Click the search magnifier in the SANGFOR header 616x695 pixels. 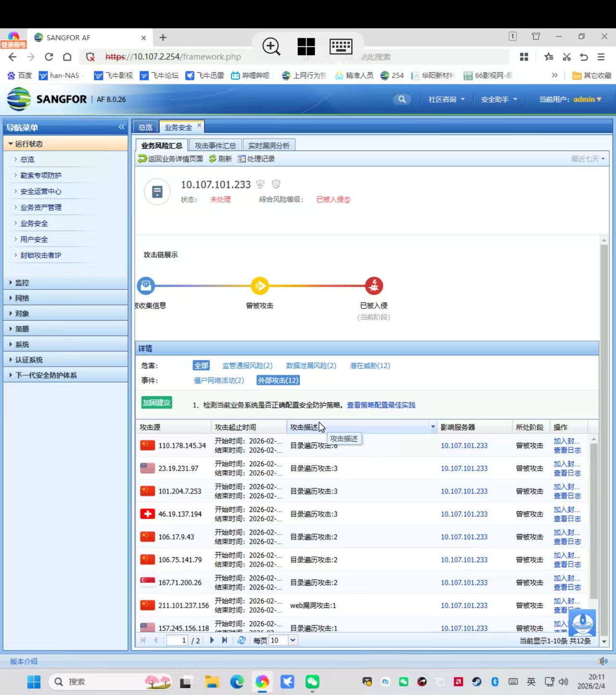pyautogui.click(x=402, y=99)
